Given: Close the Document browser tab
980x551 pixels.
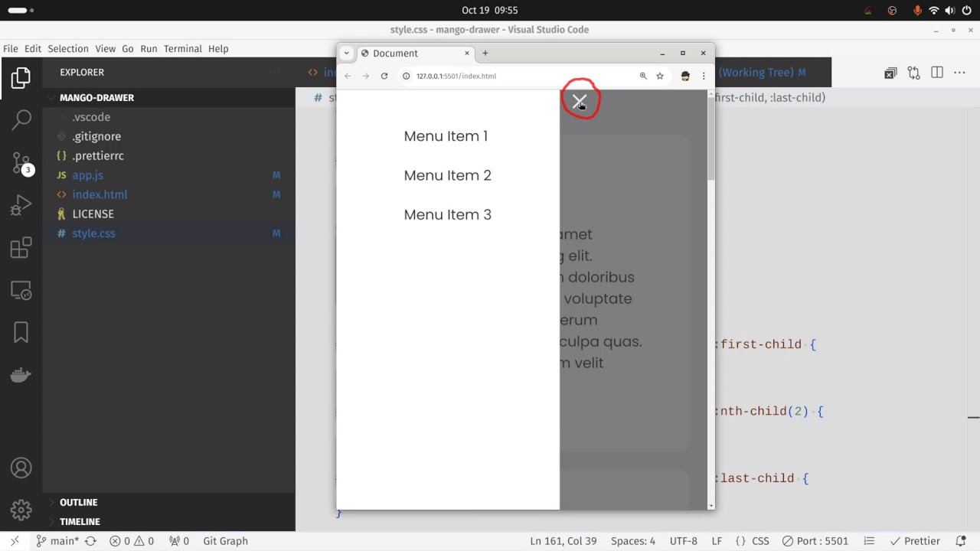Looking at the screenshot, I should [467, 53].
